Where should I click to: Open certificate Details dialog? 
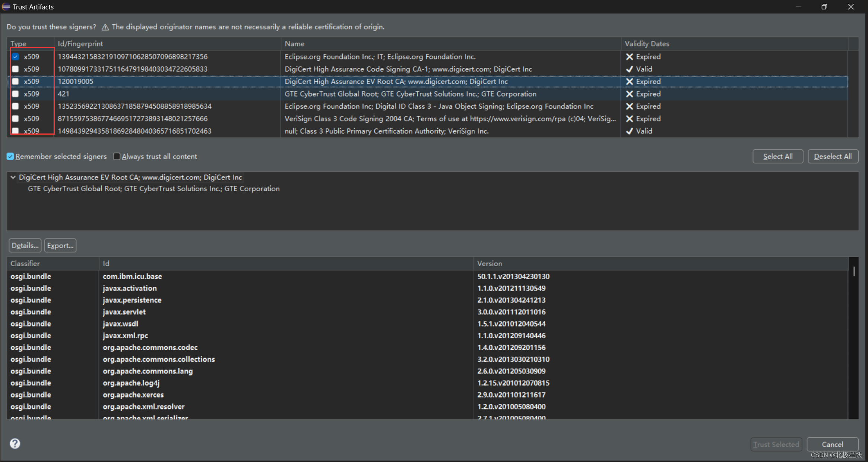[25, 245]
